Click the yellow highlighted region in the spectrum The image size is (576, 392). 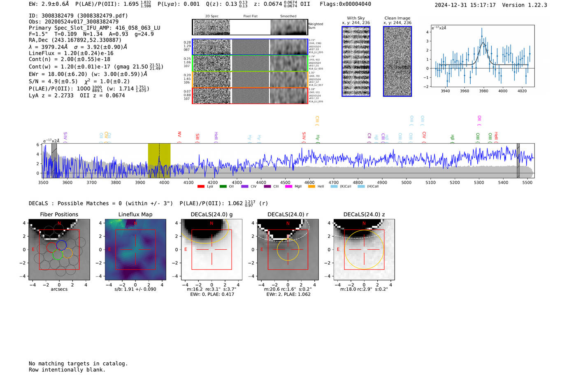[159, 160]
